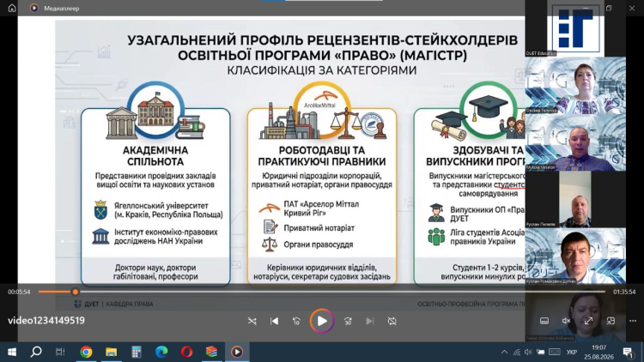Open the Windows Start menu
Viewport: 644px width, 362px height.
pyautogui.click(x=12, y=353)
